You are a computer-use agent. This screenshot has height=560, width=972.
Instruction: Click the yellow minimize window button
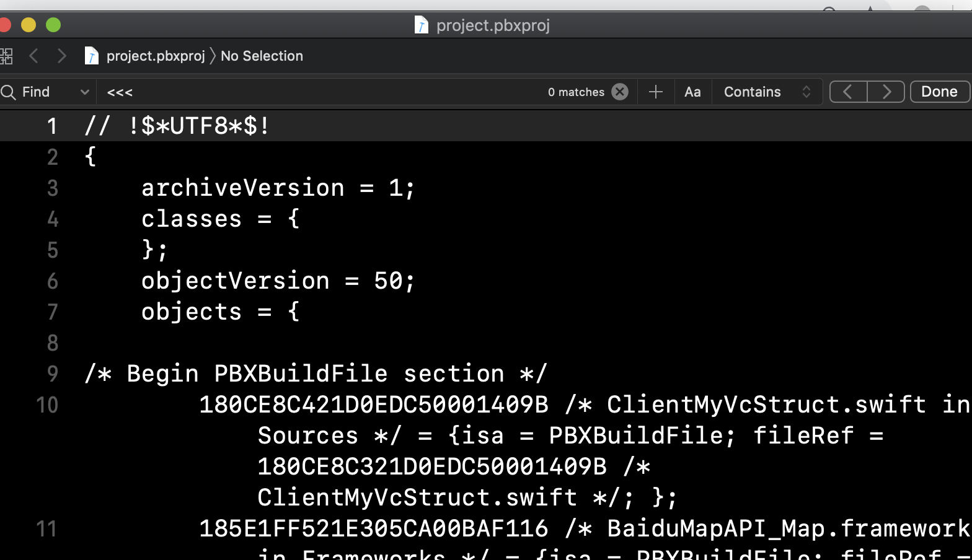(x=29, y=25)
